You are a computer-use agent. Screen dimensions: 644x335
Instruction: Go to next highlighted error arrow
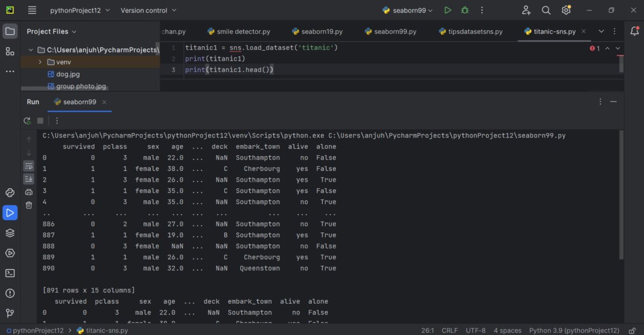pyautogui.click(x=618, y=48)
